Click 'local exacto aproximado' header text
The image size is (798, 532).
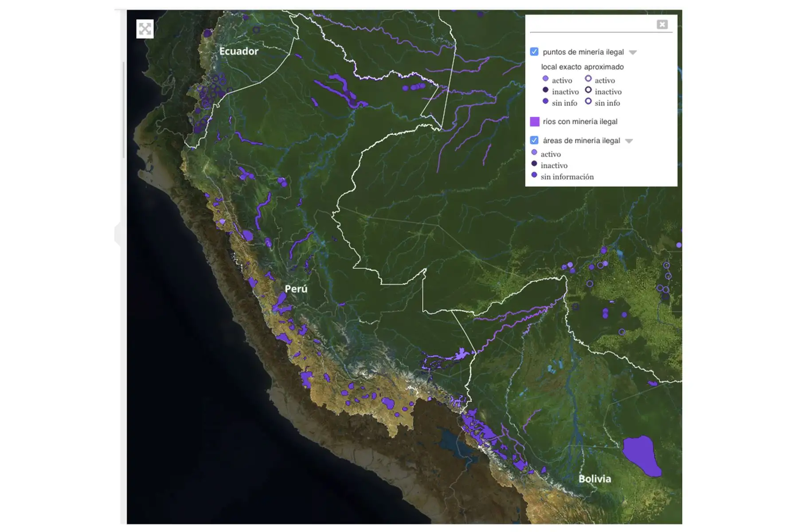(582, 67)
